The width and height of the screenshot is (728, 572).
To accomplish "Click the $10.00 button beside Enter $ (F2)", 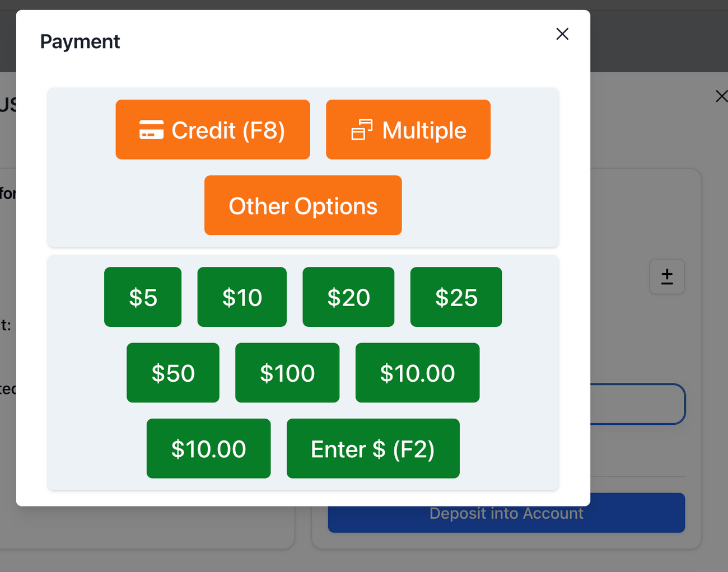I will click(x=208, y=449).
